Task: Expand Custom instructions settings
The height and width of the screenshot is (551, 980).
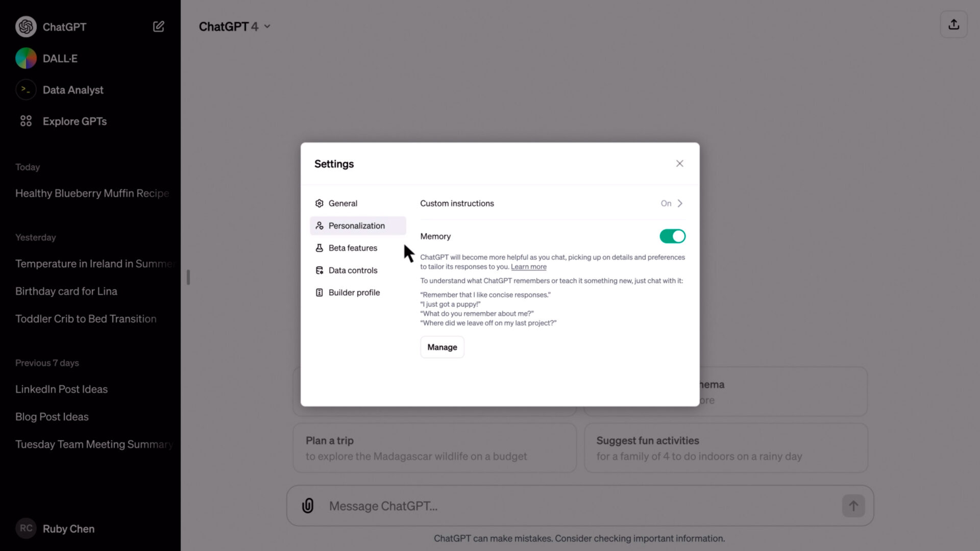Action: [x=680, y=203]
